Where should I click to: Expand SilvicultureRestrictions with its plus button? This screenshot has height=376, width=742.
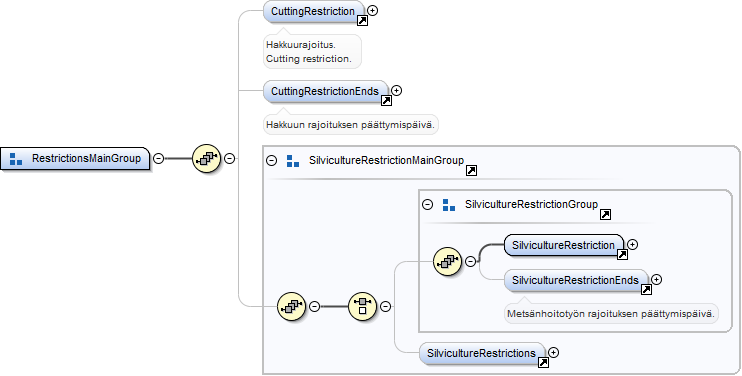(554, 352)
